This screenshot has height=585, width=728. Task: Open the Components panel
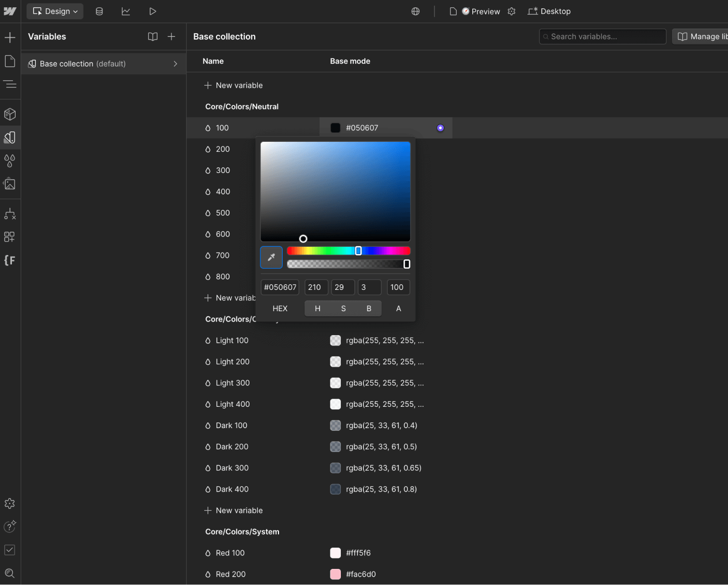pyautogui.click(x=10, y=114)
